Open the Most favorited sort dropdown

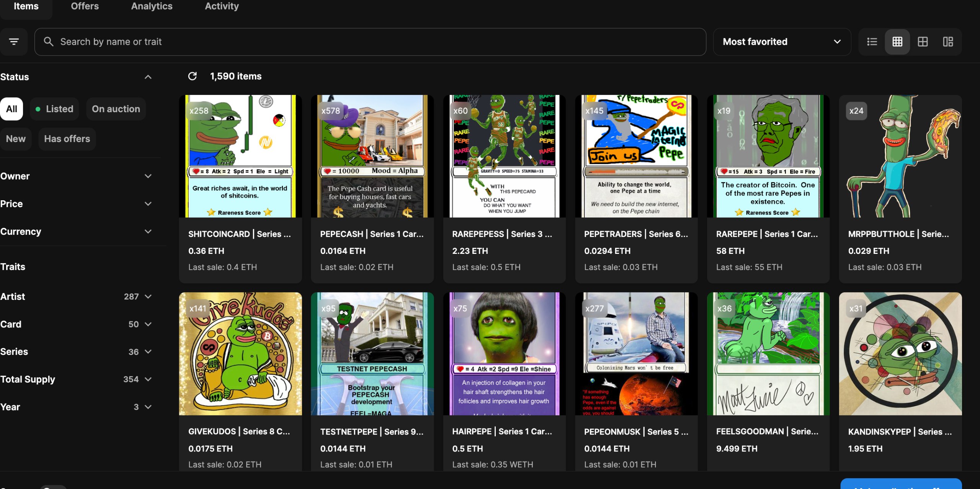pos(782,42)
